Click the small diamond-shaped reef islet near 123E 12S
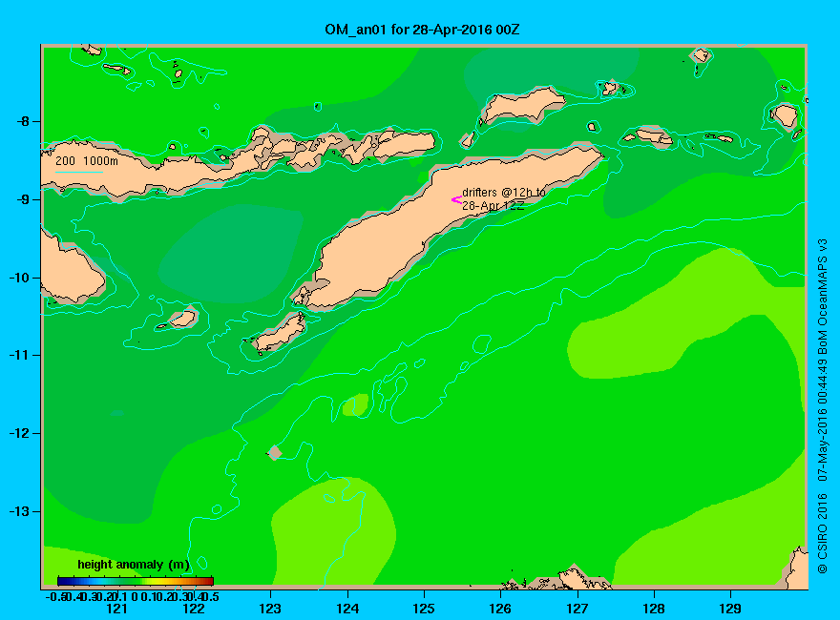 point(274,452)
